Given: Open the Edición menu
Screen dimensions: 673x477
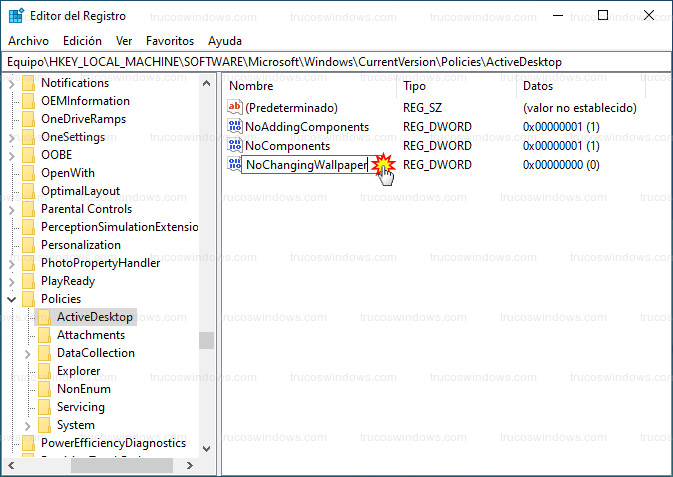Looking at the screenshot, I should (82, 41).
